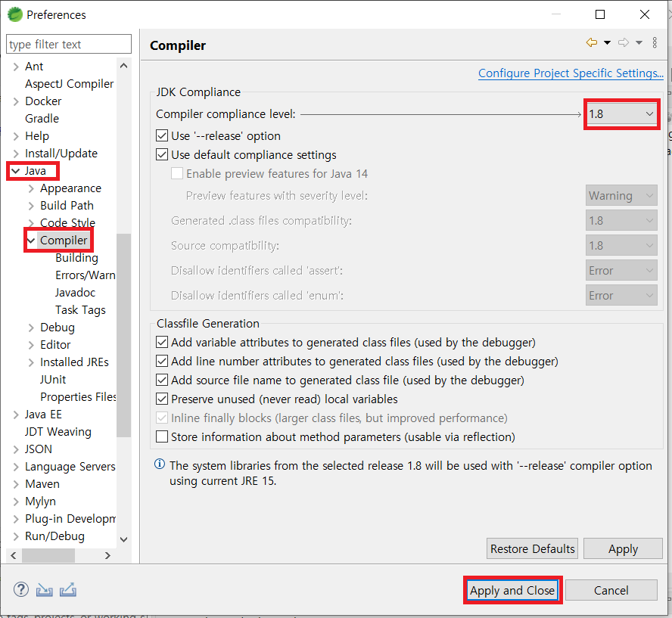Click the Preferences window app icon

click(x=15, y=14)
